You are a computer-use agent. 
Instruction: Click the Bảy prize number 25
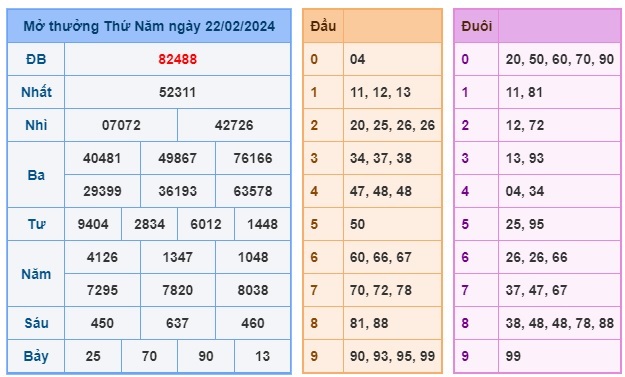[x=93, y=356]
